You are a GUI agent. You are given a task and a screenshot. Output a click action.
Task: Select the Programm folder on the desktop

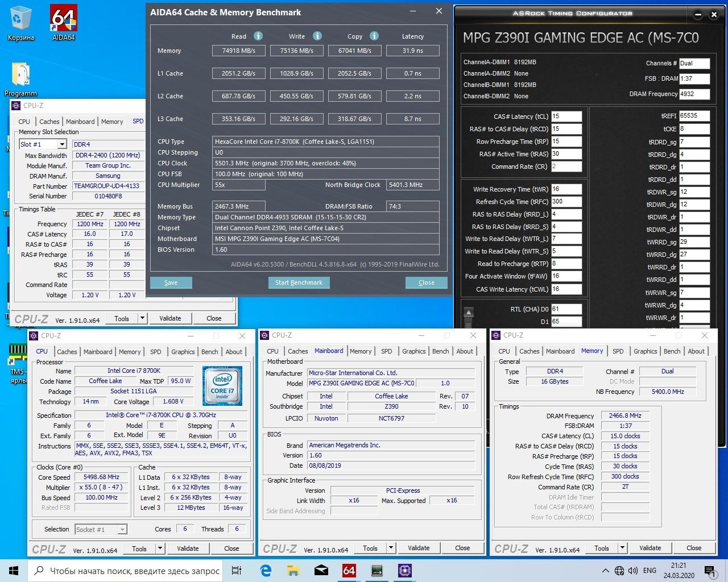20,79
